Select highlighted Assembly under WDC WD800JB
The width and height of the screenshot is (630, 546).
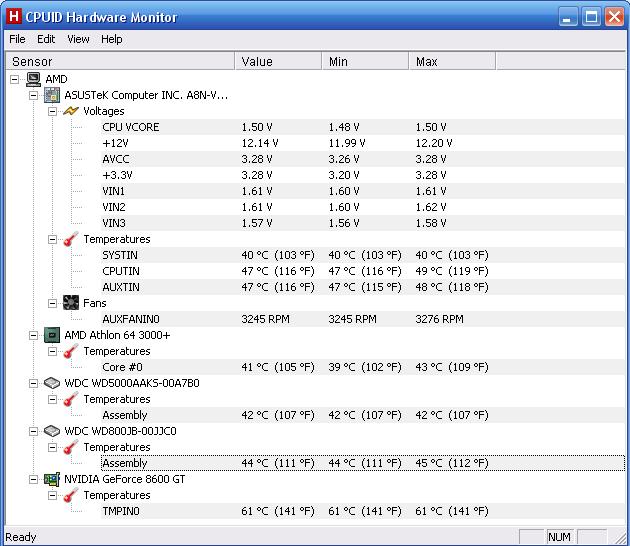click(363, 463)
